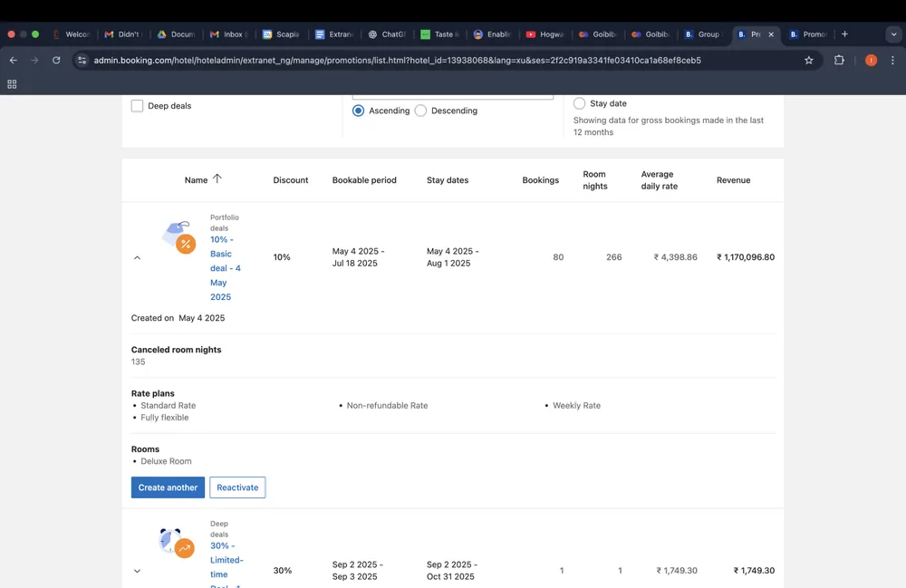Click the Bookable period column header
The width and height of the screenshot is (906, 588).
tap(364, 180)
